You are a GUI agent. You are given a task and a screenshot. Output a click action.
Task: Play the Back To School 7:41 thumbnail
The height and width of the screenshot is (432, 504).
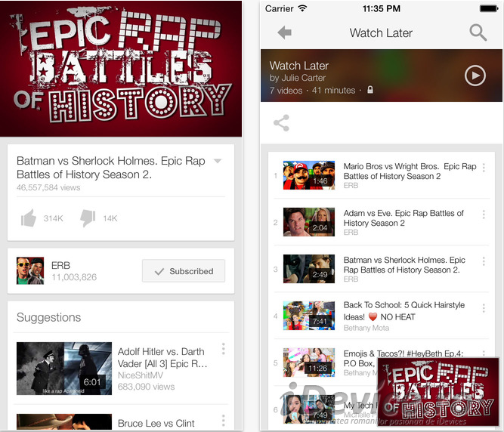[309, 316]
